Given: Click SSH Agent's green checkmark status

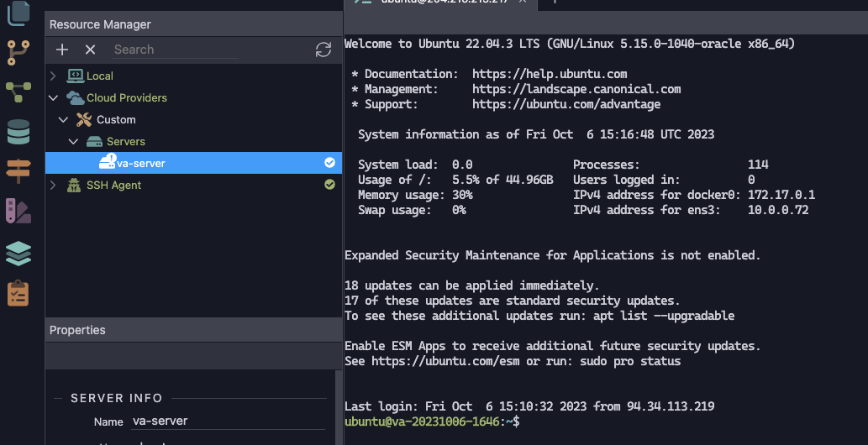Looking at the screenshot, I should pyautogui.click(x=329, y=185).
